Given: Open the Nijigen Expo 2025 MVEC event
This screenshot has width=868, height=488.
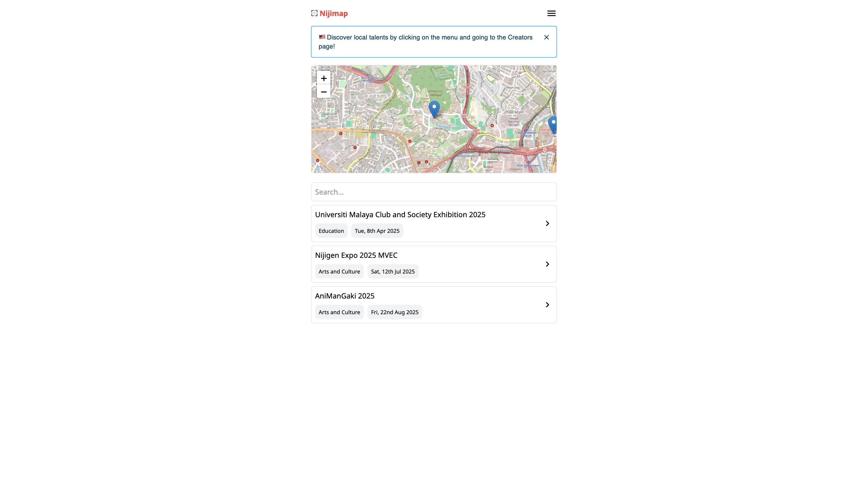Looking at the screenshot, I should [356, 255].
